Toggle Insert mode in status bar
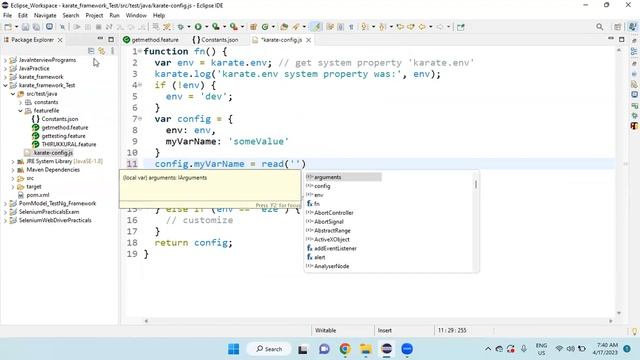The image size is (640, 360). coord(384,330)
